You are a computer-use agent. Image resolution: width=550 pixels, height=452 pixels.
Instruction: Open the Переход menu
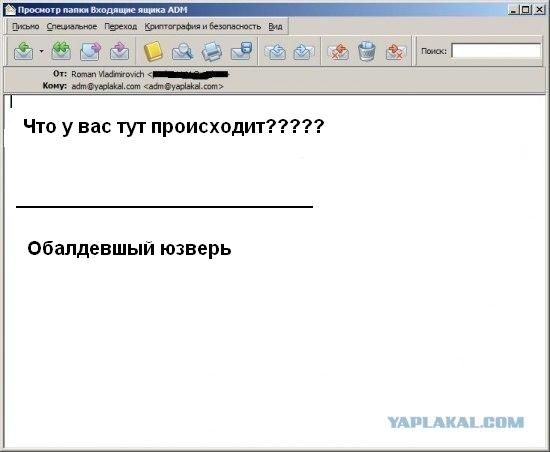[121, 27]
